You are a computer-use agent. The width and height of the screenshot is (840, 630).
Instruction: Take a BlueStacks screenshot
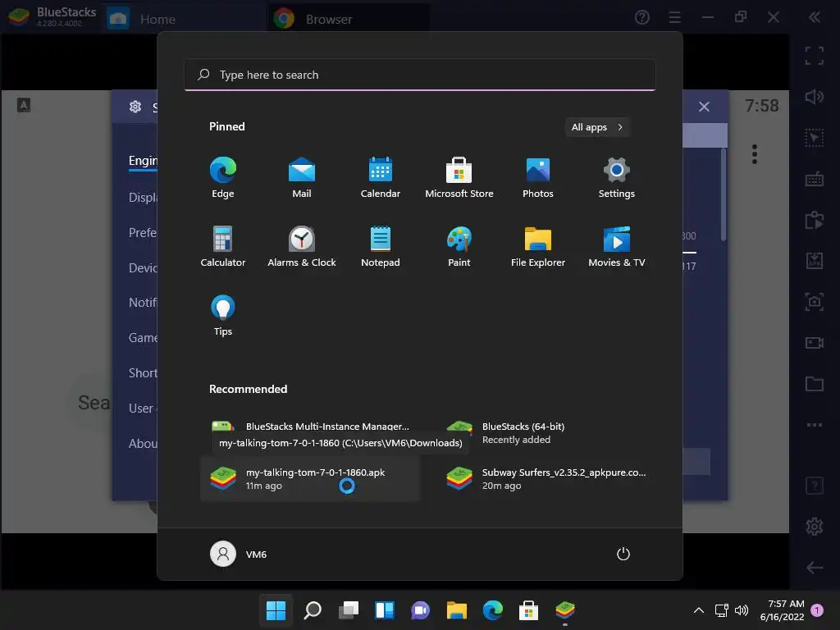coord(815,302)
